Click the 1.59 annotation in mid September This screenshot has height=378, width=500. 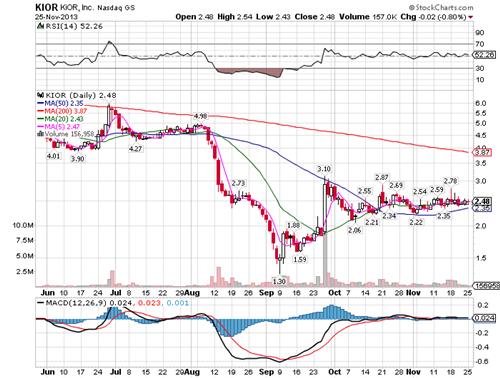(x=300, y=259)
